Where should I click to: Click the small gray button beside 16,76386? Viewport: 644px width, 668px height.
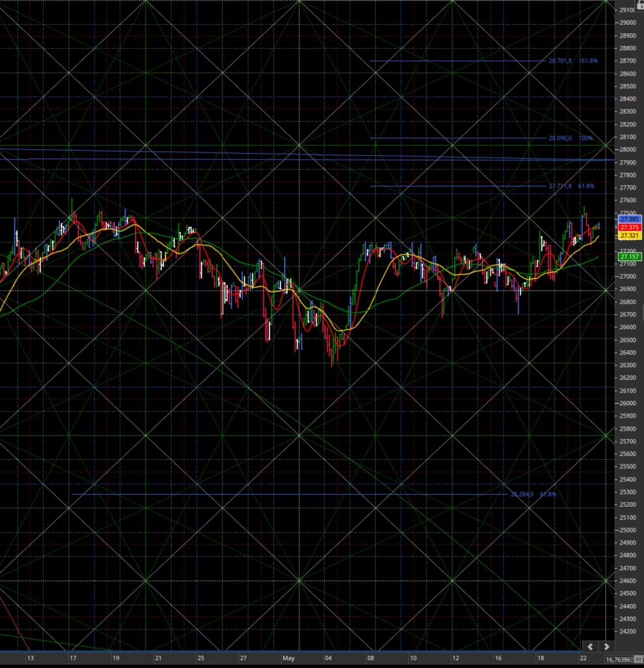coord(640,660)
